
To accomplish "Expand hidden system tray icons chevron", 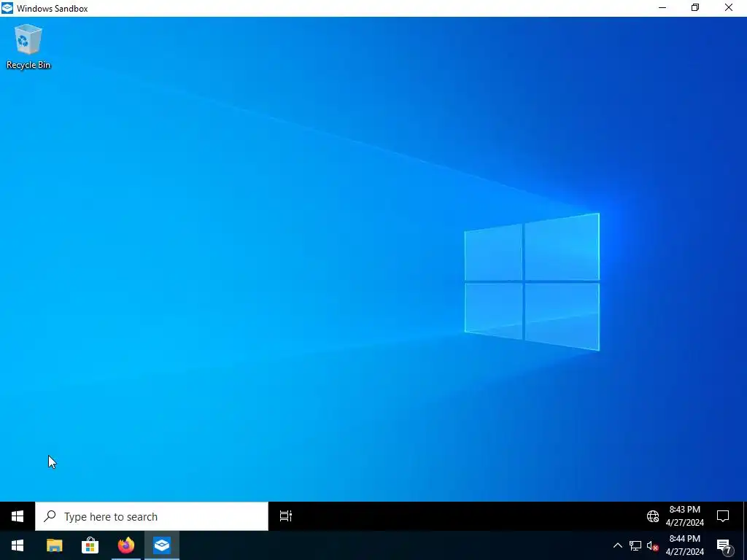I will (617, 545).
